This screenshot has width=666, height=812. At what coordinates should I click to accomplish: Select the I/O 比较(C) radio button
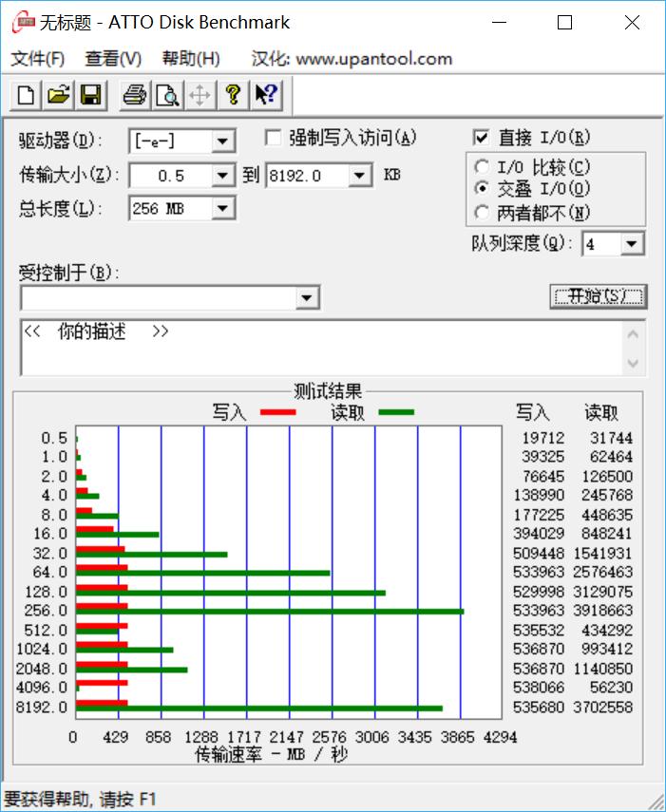tap(482, 167)
